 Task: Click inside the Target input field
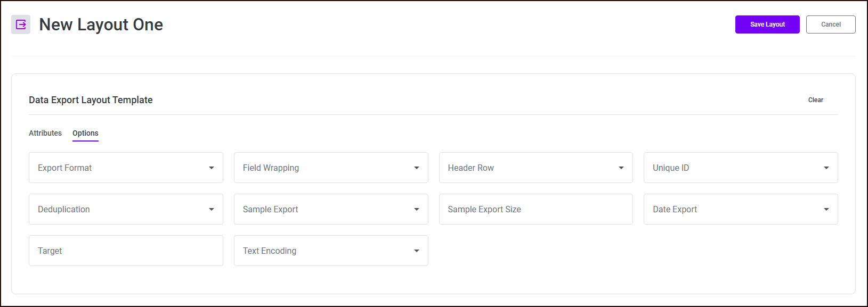click(126, 251)
